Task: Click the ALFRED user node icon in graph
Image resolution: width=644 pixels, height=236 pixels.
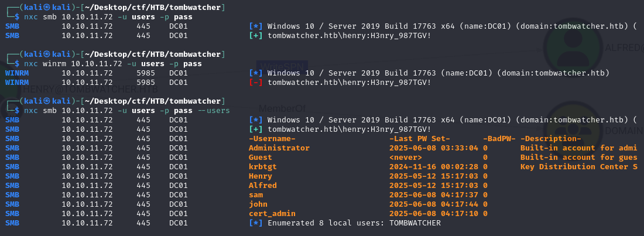Action: pyautogui.click(x=574, y=48)
